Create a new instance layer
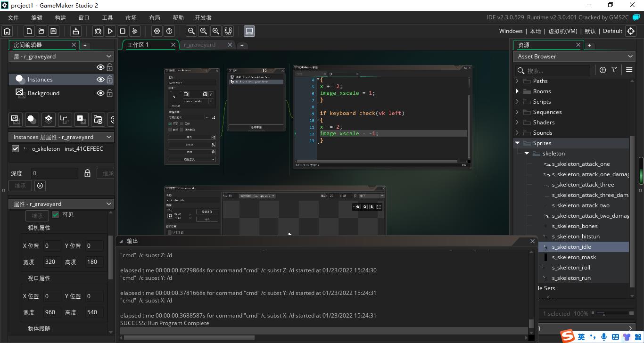Screen dimensions: 644x343 point(32,119)
